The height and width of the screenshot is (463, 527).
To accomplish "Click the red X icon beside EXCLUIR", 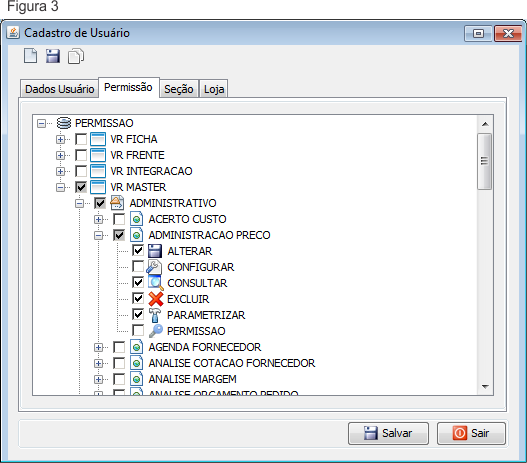I will pyautogui.click(x=156, y=299).
